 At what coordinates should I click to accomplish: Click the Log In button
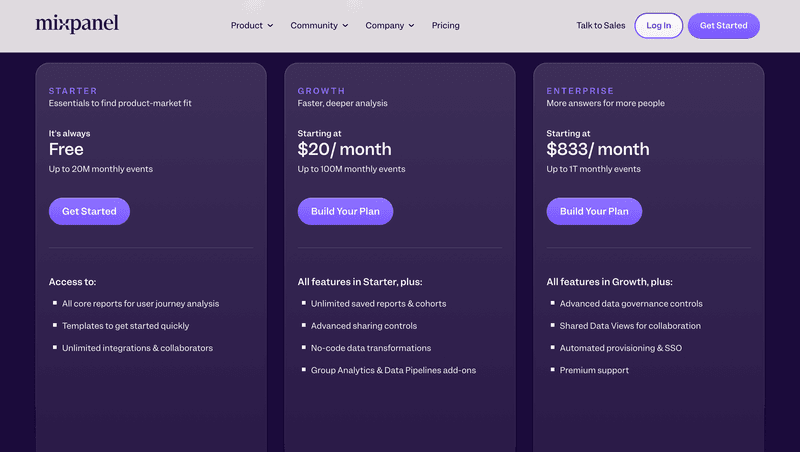click(x=659, y=26)
